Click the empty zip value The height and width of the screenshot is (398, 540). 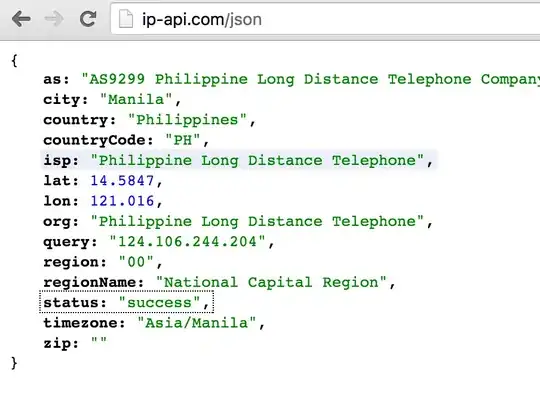coord(99,342)
